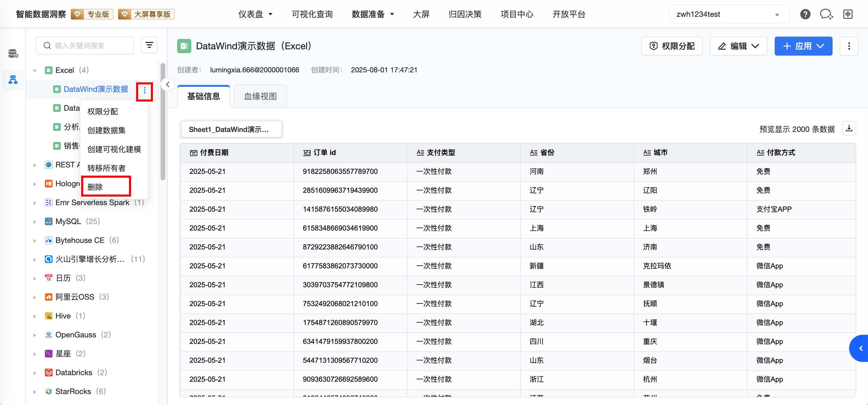Screen dimensions: 868x405
Task: Collapse the Excel tree group
Action: coord(35,71)
